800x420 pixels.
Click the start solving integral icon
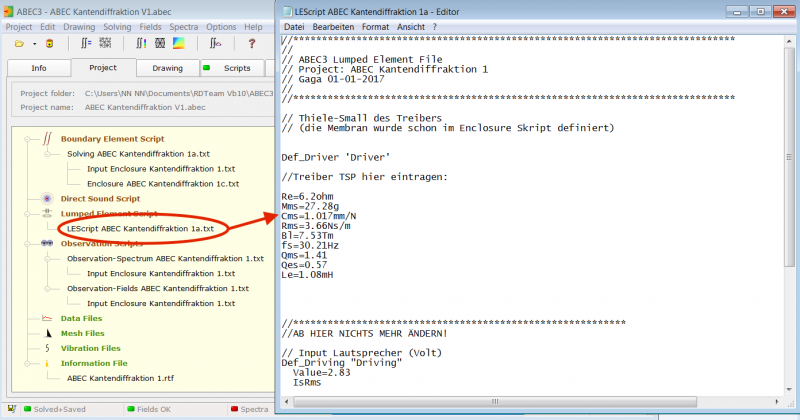[x=85, y=44]
